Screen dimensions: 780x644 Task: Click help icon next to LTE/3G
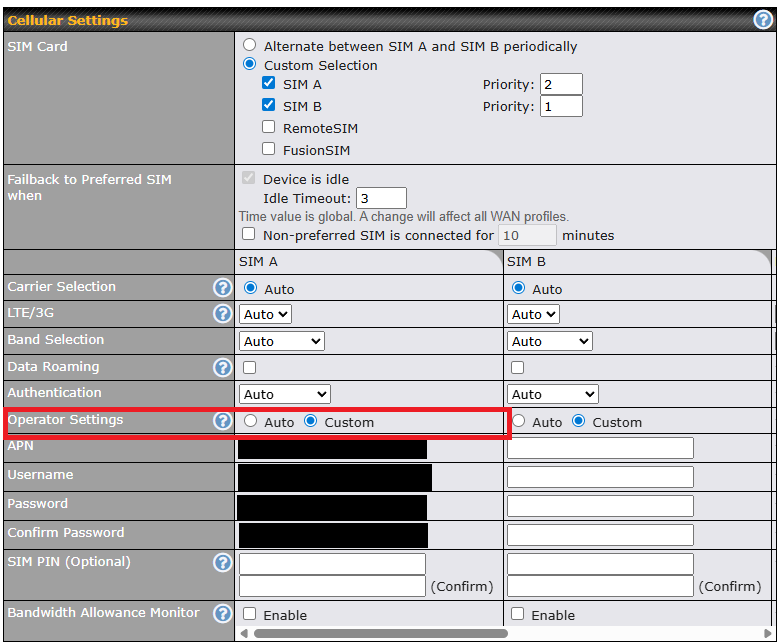pos(222,314)
